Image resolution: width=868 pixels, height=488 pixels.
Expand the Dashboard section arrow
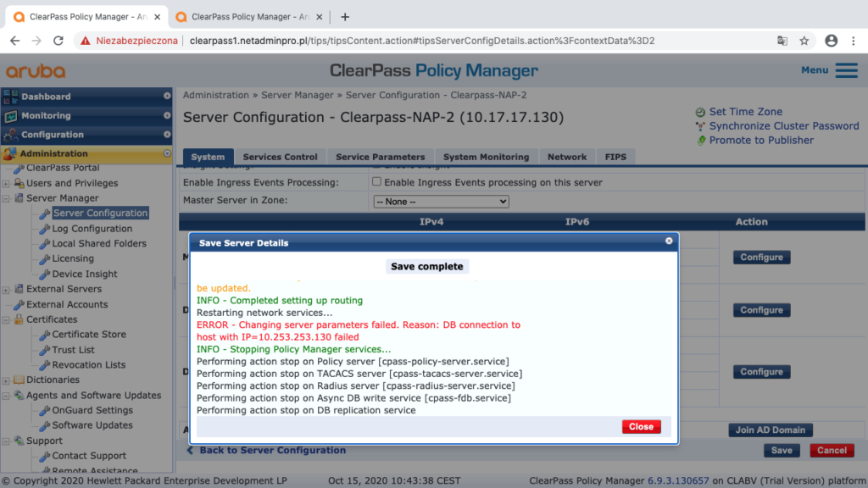(x=167, y=97)
